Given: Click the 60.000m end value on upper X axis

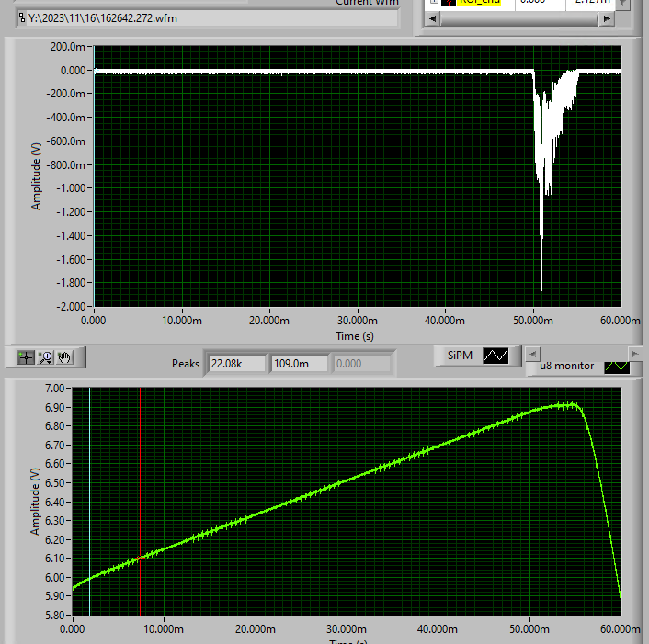Looking at the screenshot, I should (620, 321).
